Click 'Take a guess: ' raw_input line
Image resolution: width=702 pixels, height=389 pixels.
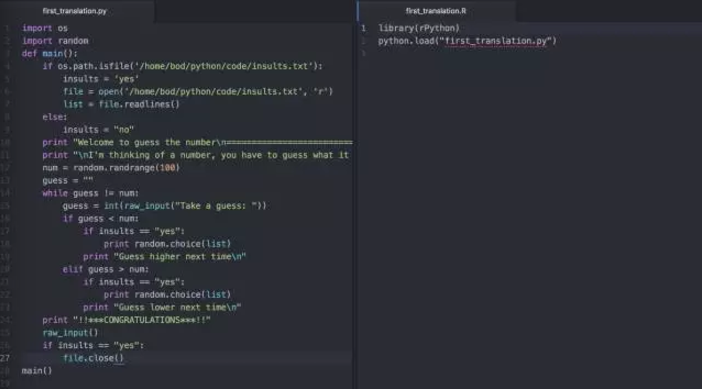pos(164,206)
